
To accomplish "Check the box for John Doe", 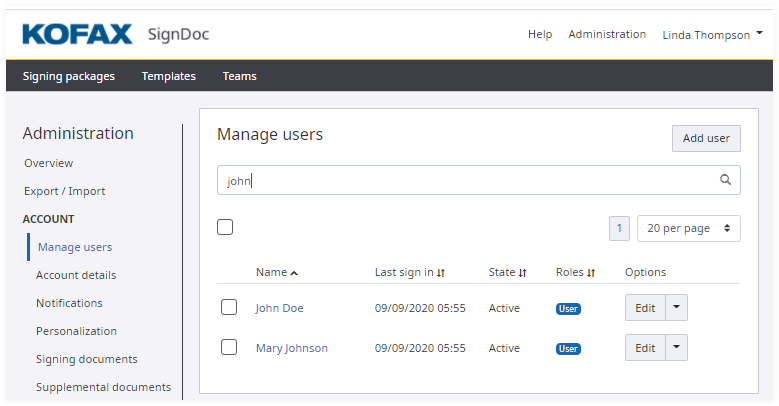I will [229, 308].
